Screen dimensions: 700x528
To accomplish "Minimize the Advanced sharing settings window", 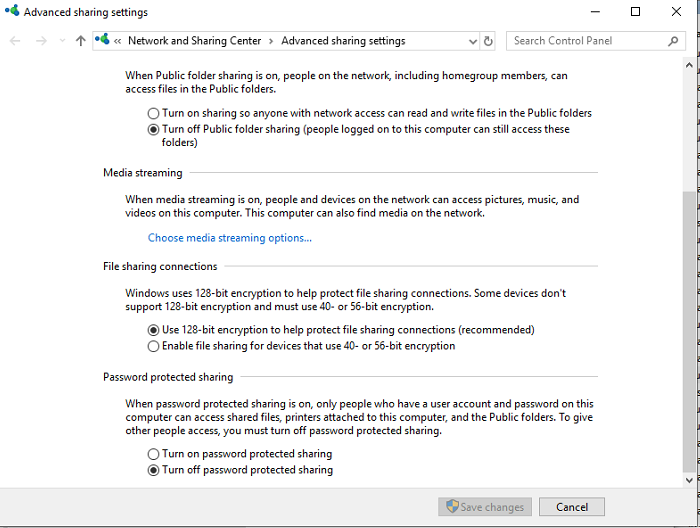I will click(x=595, y=12).
